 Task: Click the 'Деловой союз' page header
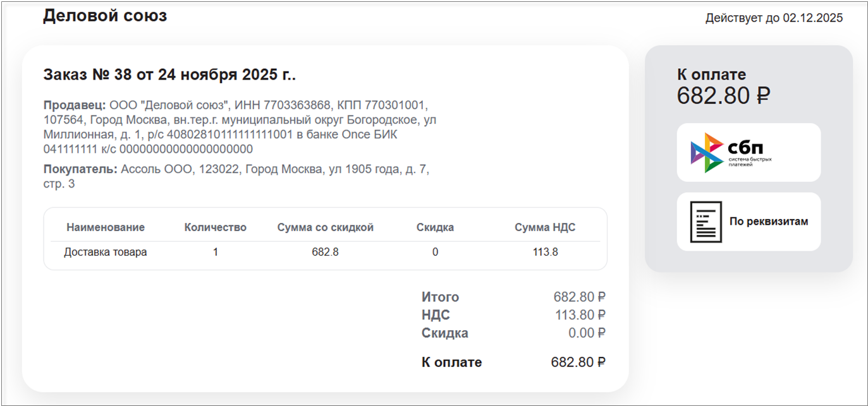105,16
